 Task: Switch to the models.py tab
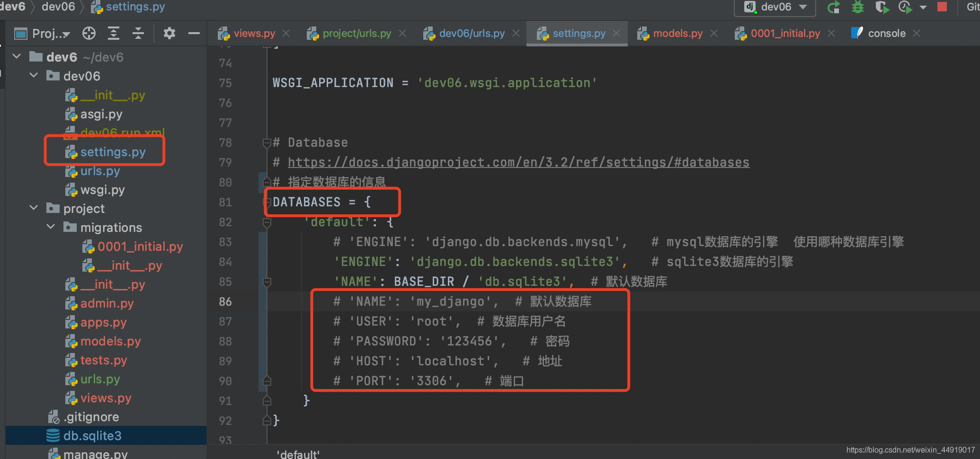(678, 33)
